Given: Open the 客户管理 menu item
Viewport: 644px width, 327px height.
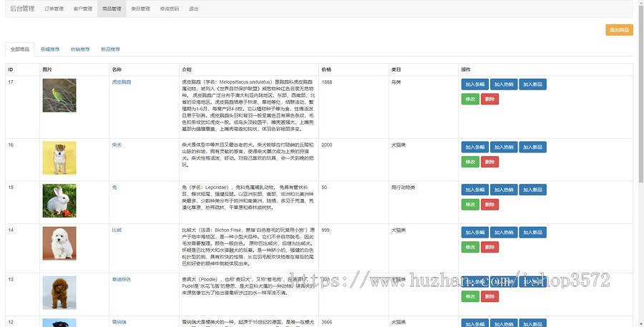Looking at the screenshot, I should (83, 9).
